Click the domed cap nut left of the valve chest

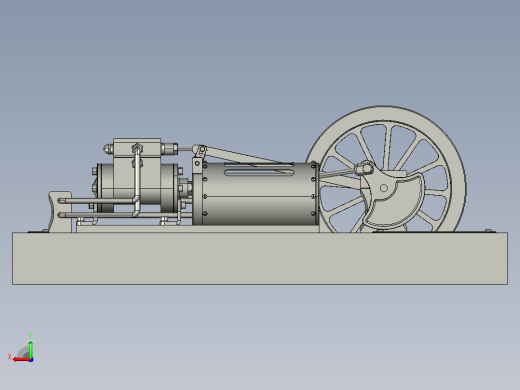108,149
